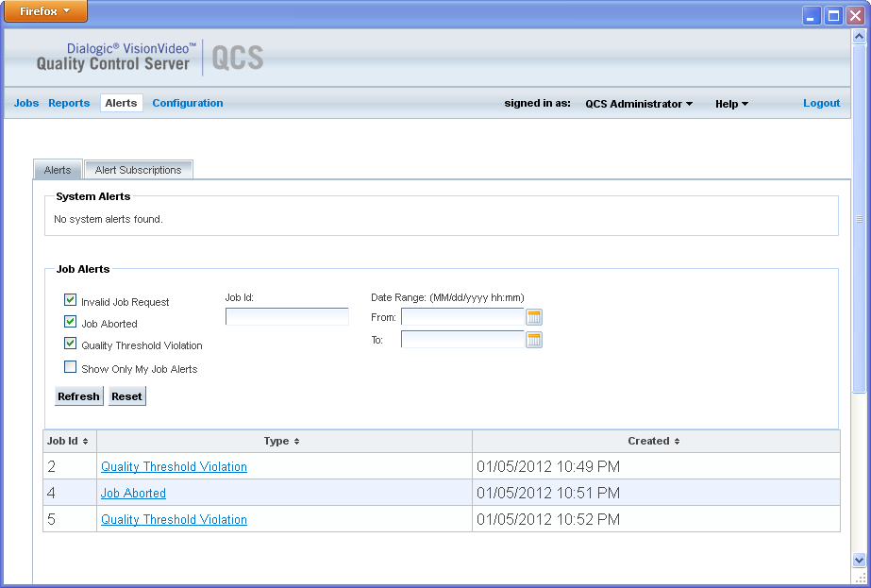Toggle the Job Aborted checkbox

(x=70, y=322)
